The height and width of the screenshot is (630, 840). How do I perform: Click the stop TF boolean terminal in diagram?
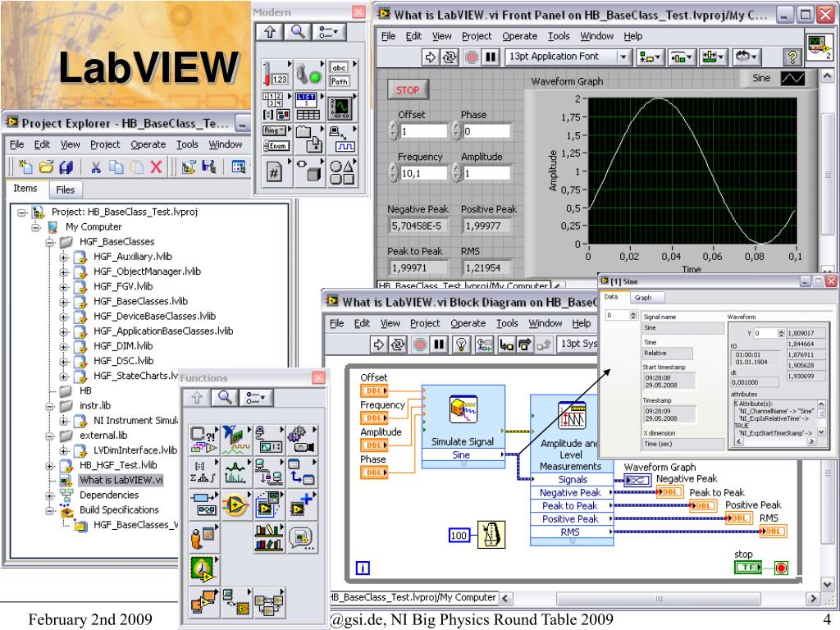[748, 568]
